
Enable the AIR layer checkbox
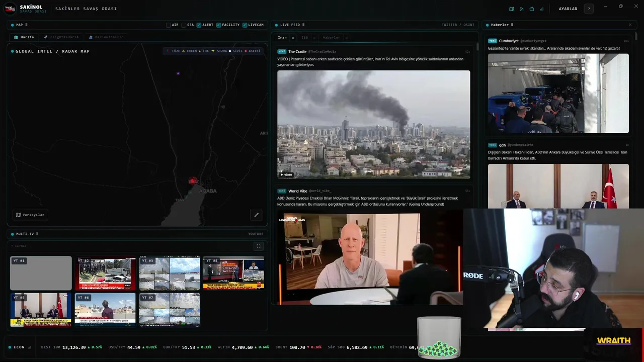pos(169,25)
